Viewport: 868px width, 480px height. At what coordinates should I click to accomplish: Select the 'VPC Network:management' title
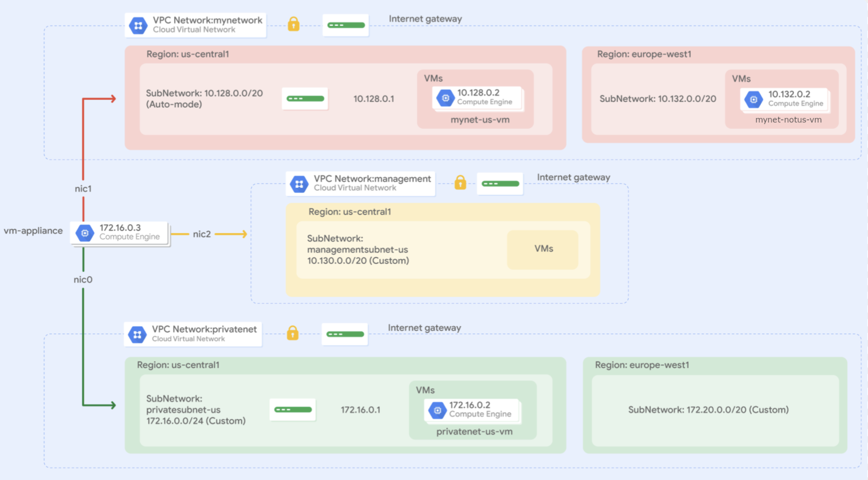pos(372,179)
